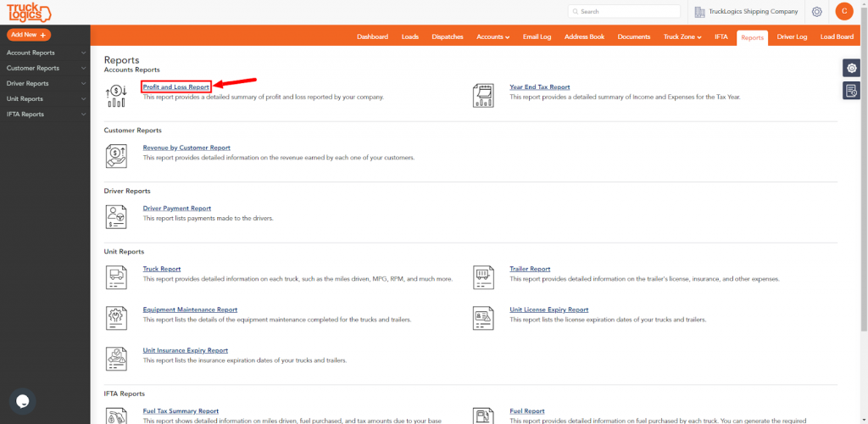Click the floating gear widget on right edge
Viewport: 868px width, 424px height.
(x=851, y=68)
